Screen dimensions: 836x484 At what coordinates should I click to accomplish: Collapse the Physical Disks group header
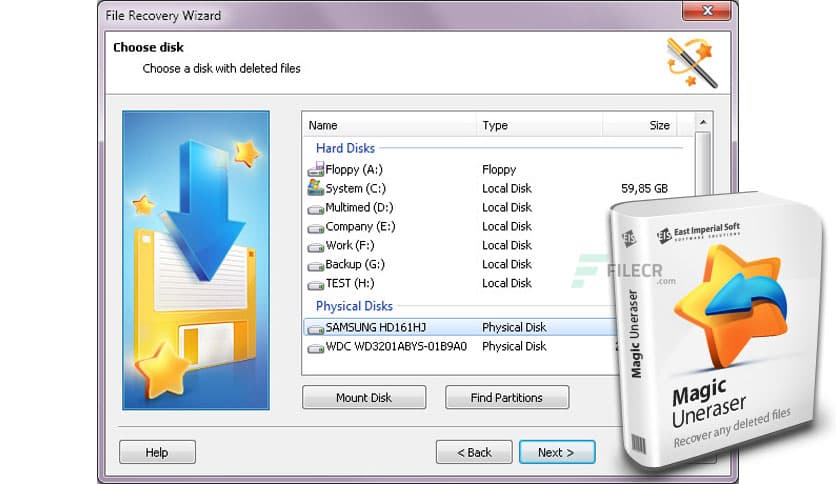(x=354, y=306)
